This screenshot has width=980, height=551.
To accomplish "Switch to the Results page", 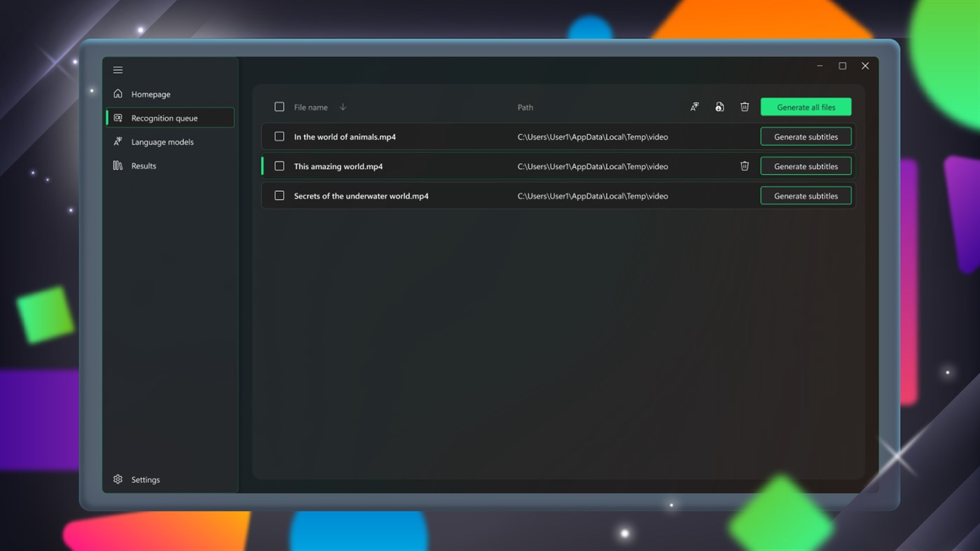I will (144, 165).
